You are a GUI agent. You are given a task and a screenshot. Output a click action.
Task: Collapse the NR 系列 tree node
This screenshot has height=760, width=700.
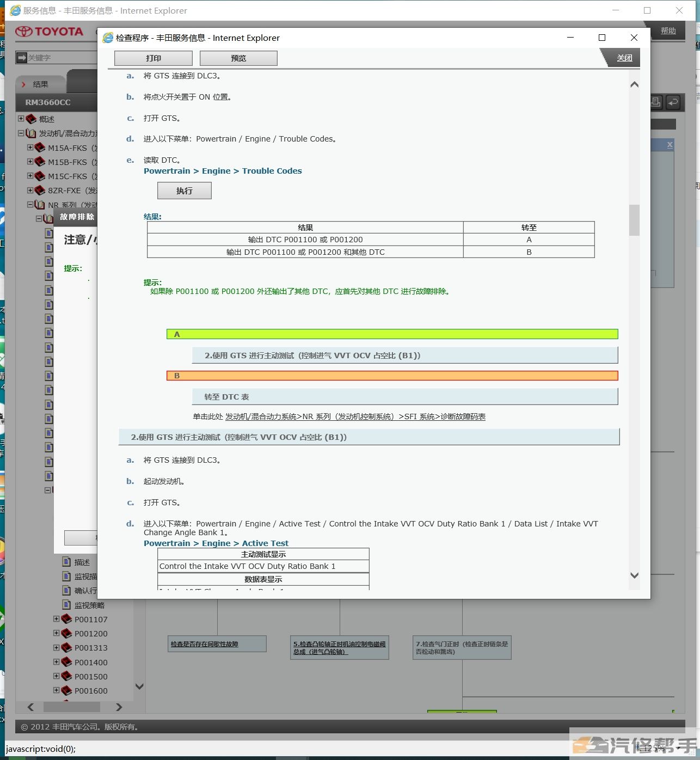coord(30,205)
